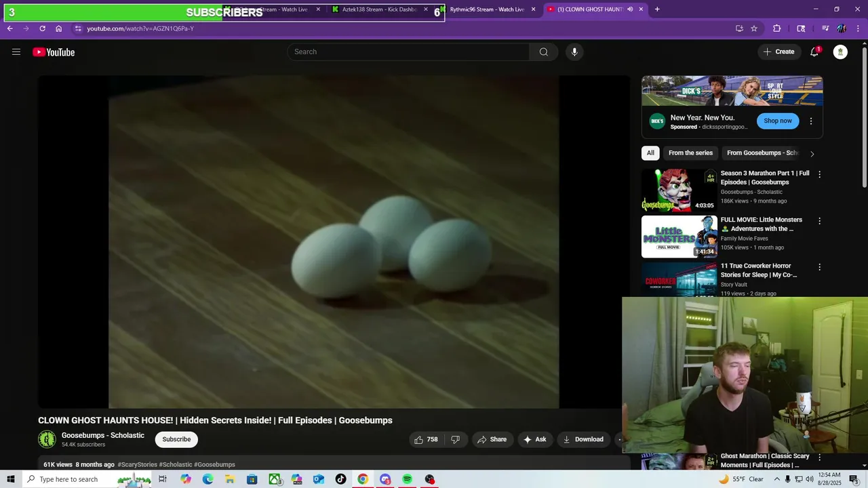Install app icon in address bar
The image size is (868, 488).
739,28
